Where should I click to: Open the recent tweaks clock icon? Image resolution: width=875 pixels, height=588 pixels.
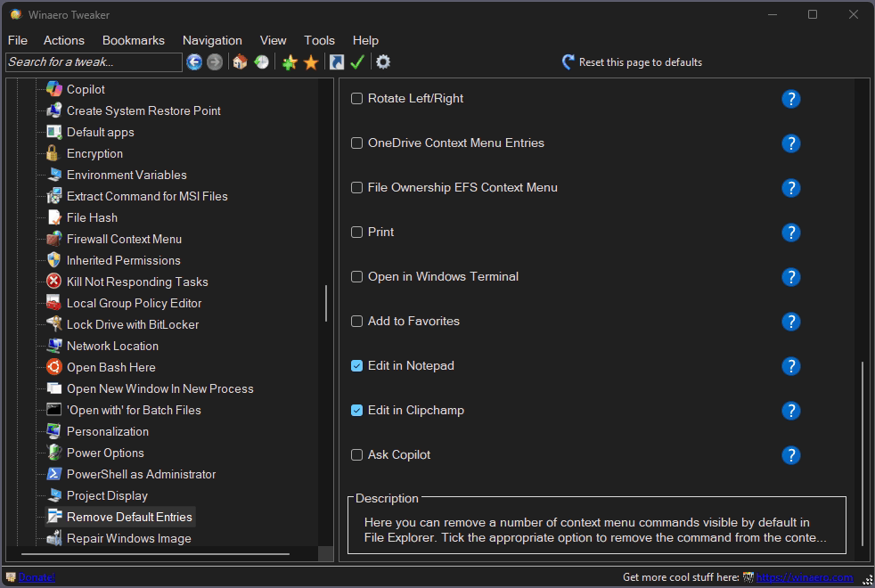point(261,61)
